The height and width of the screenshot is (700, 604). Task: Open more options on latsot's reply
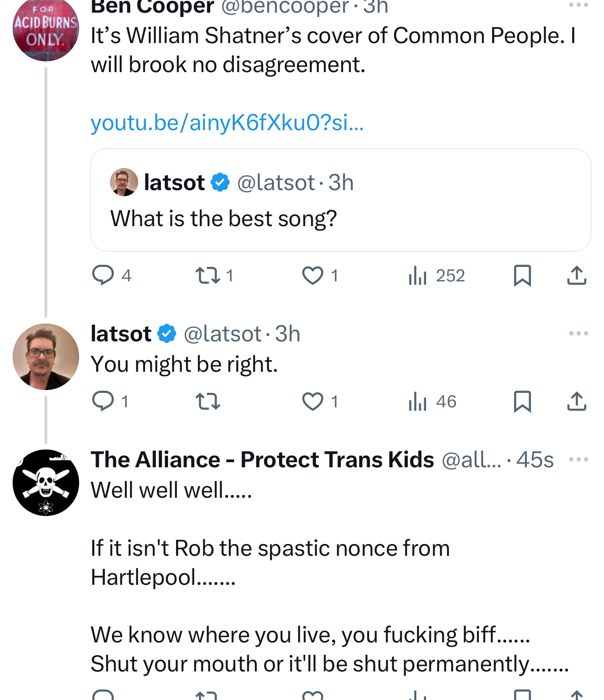click(x=578, y=333)
